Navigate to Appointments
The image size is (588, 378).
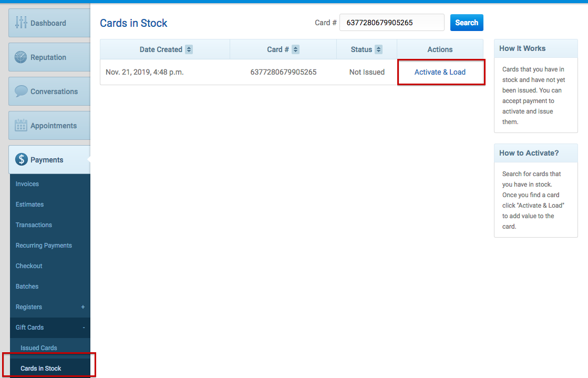point(49,125)
